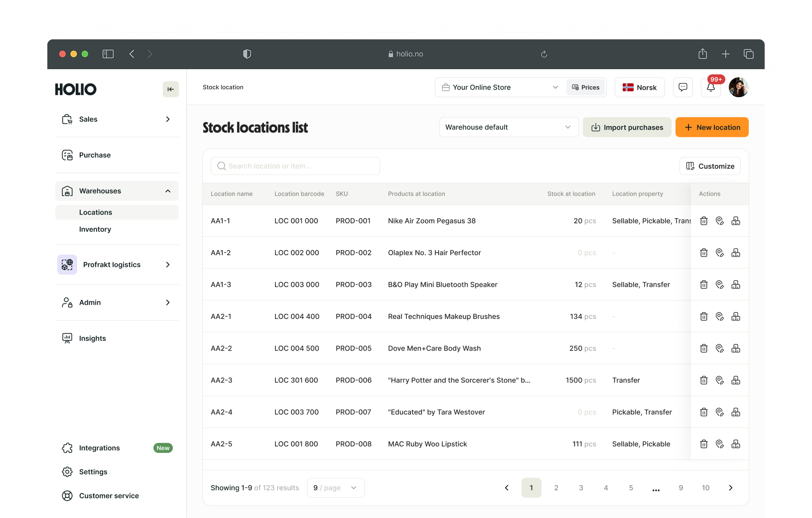Click the Search location or item field
812x518 pixels.
pos(295,166)
